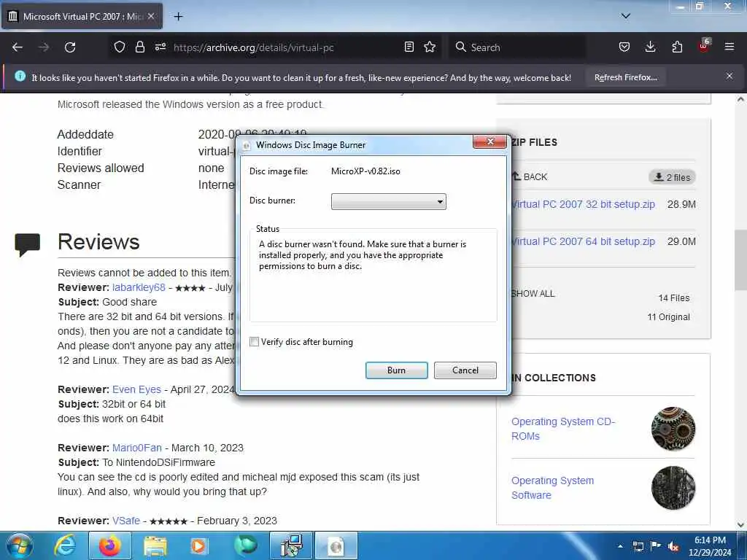This screenshot has width=747, height=560.
Task: Open Operating System Software collection link
Action: point(553,488)
